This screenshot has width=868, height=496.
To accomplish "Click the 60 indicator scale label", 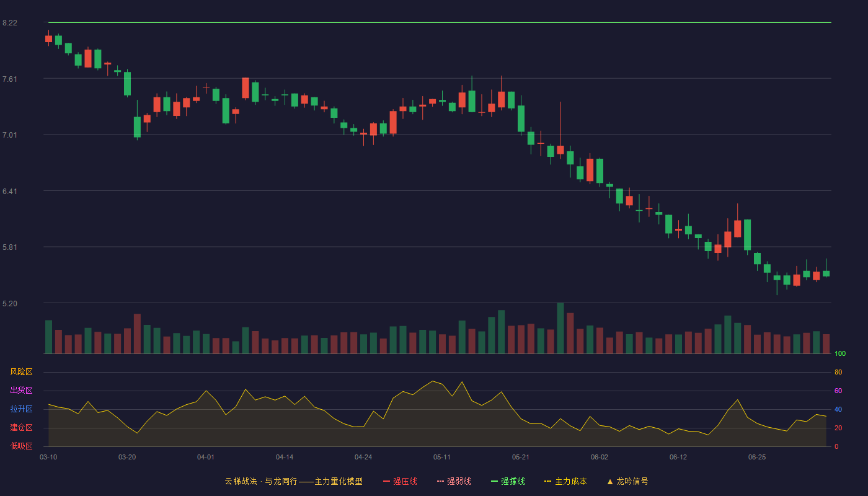I will pyautogui.click(x=838, y=391).
